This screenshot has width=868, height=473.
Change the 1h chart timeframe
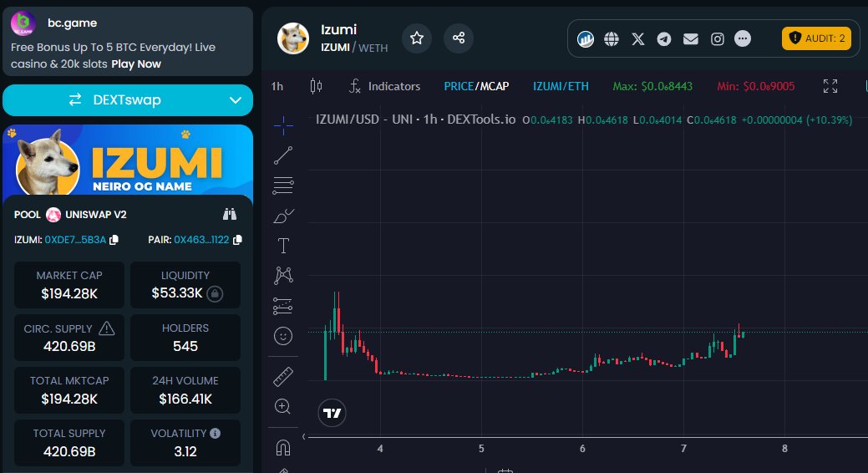[x=277, y=86]
